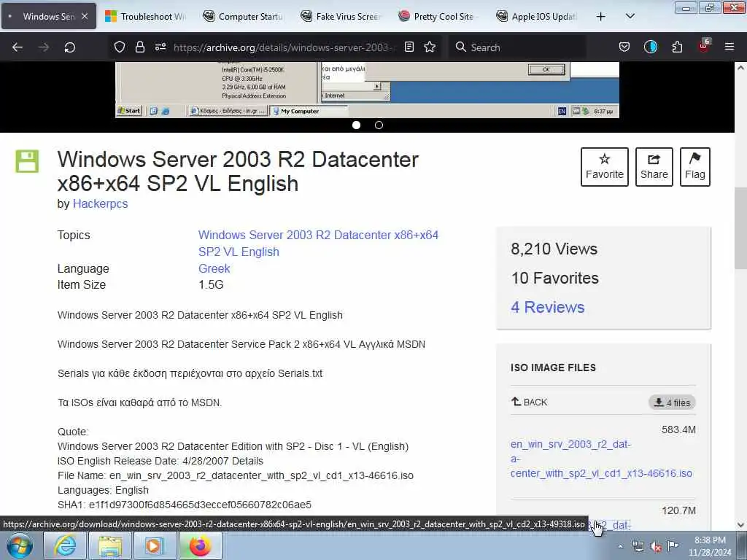
Task: Click BACK in ISO image files
Action: 530,402
